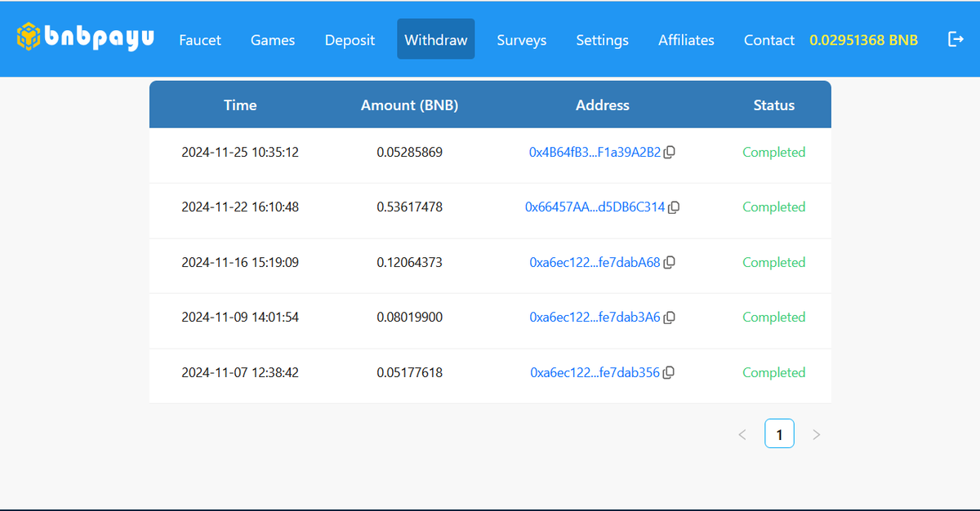Click the 0.02951368 BNB balance
This screenshot has width=980, height=511.
pos(863,40)
